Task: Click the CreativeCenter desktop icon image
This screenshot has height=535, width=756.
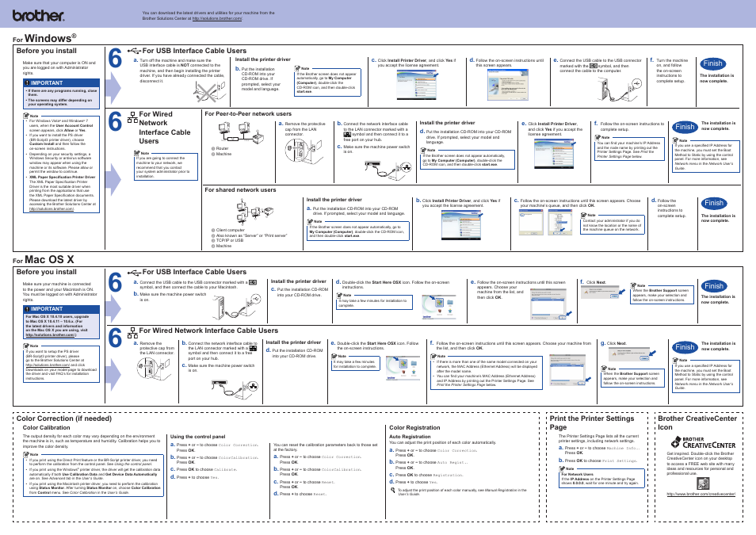Action: pos(703,483)
